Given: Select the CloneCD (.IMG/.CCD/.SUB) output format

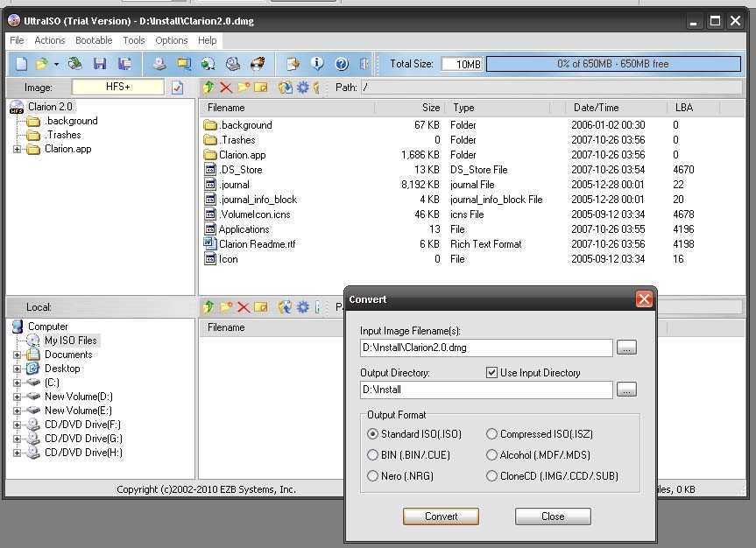Looking at the screenshot, I should [x=491, y=476].
